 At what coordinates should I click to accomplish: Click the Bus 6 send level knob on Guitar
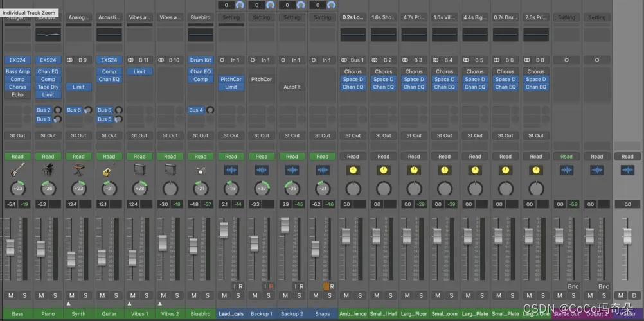pyautogui.click(x=119, y=110)
